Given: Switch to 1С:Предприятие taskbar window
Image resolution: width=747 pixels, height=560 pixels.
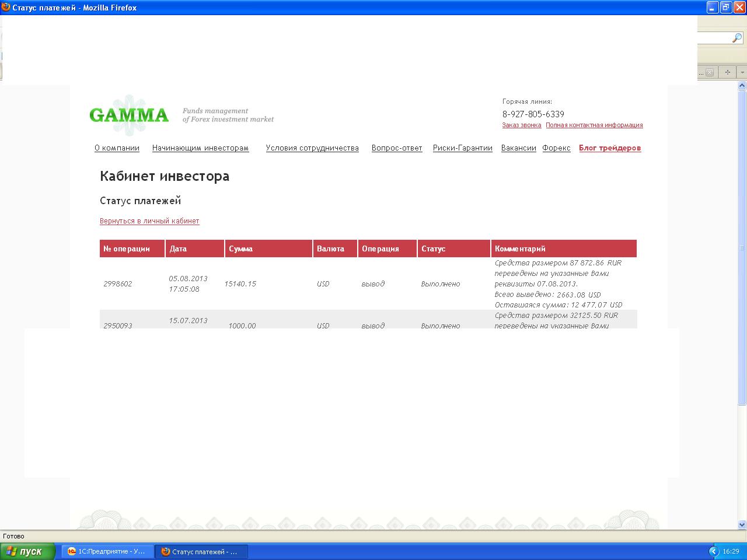Looking at the screenshot, I should coord(107,551).
